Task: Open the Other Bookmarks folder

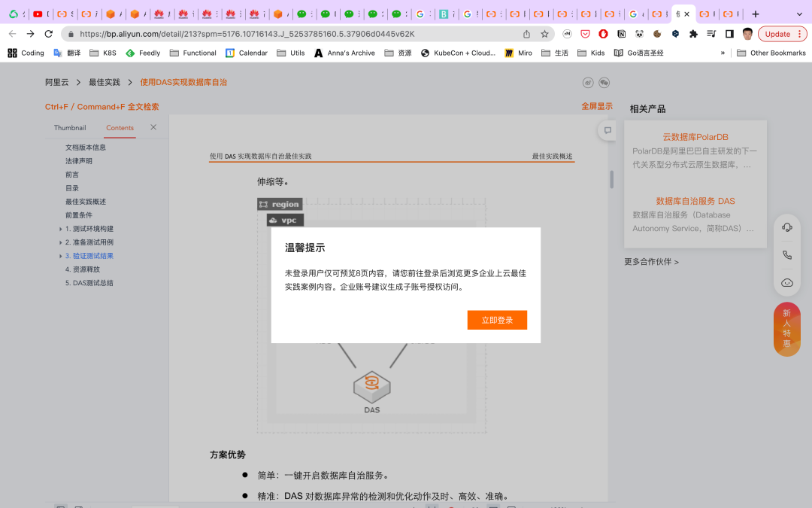Action: [771, 53]
